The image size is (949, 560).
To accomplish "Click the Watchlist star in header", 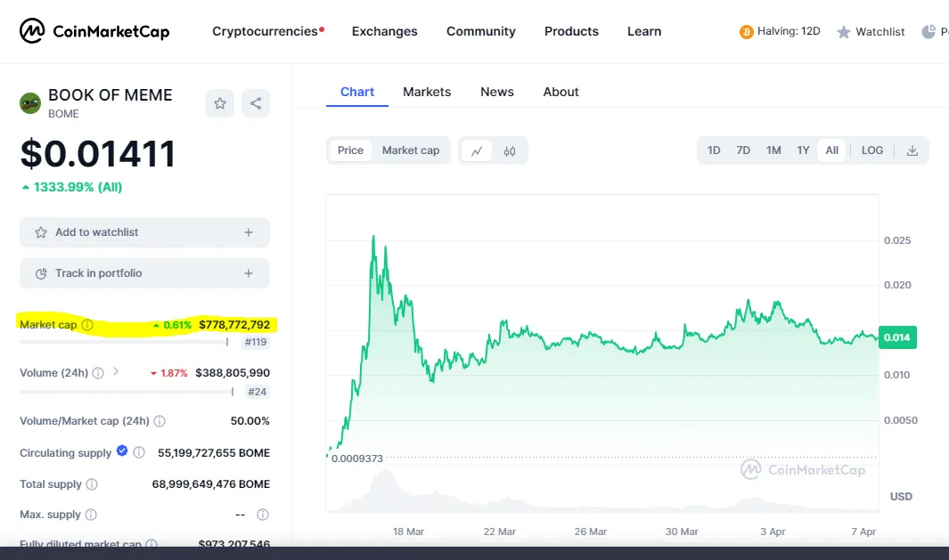I will [x=843, y=32].
